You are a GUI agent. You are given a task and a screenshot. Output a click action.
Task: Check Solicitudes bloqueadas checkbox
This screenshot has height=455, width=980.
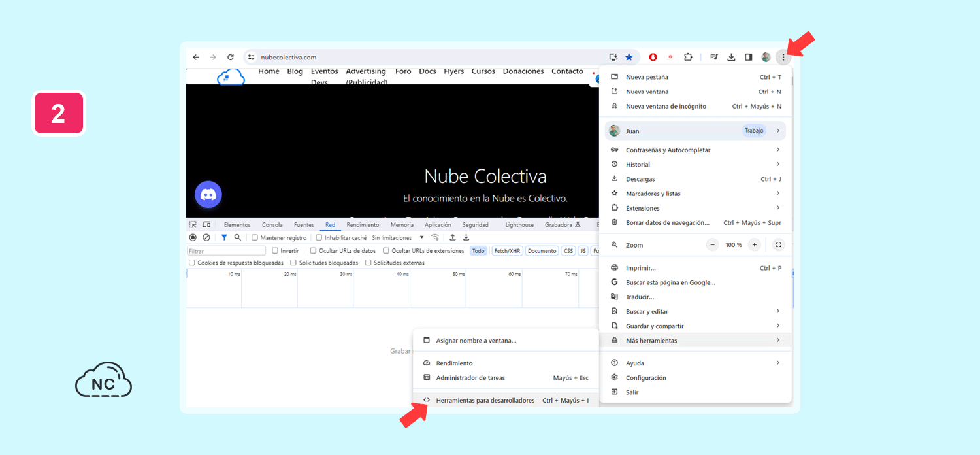293,263
